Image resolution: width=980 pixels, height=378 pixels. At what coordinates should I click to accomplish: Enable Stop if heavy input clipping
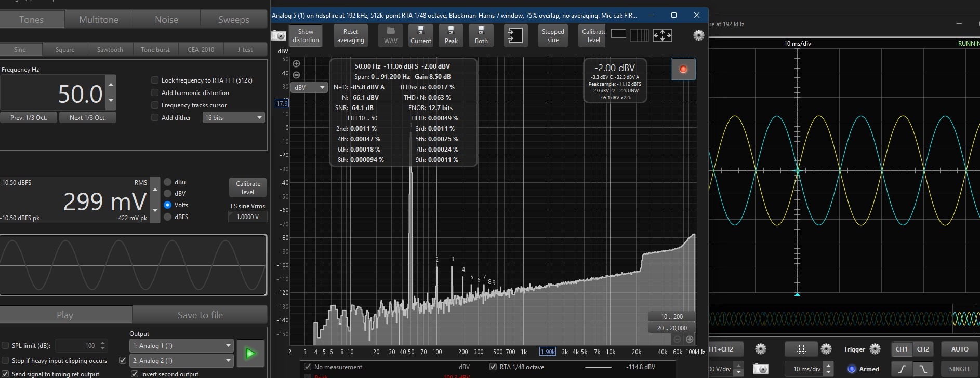[x=6, y=360]
